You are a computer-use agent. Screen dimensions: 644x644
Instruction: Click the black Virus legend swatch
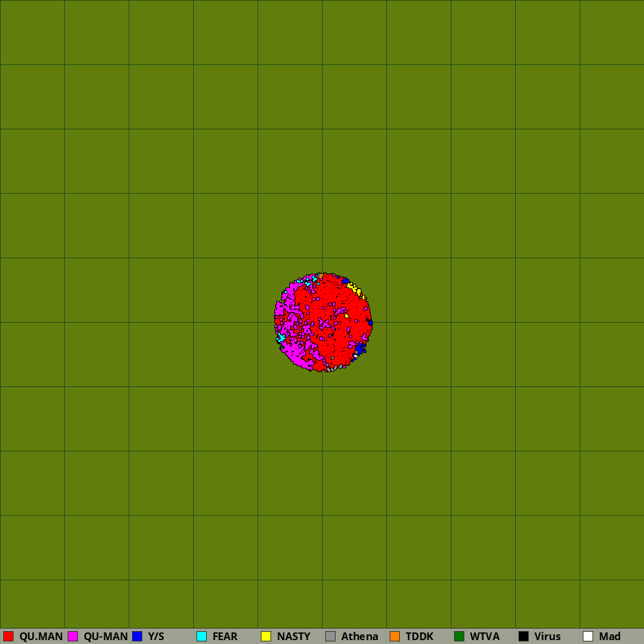pos(524,636)
